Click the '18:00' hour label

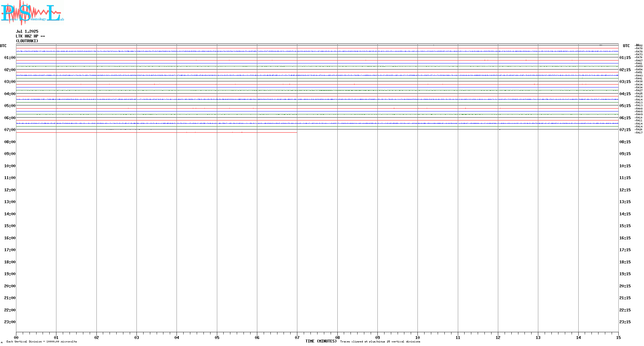click(x=10, y=262)
